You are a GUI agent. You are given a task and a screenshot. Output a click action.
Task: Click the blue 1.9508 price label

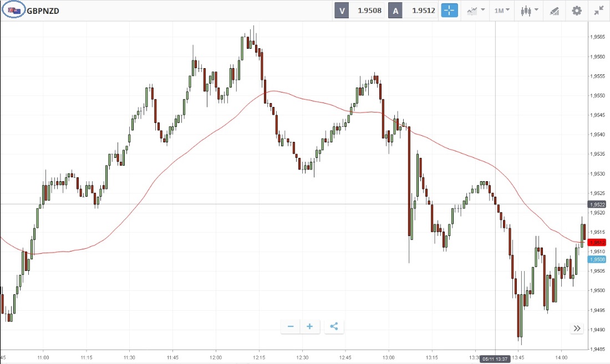point(597,259)
